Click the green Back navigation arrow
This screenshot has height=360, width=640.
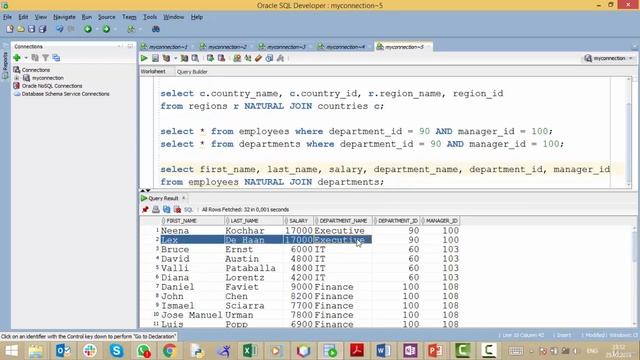pos(88,29)
